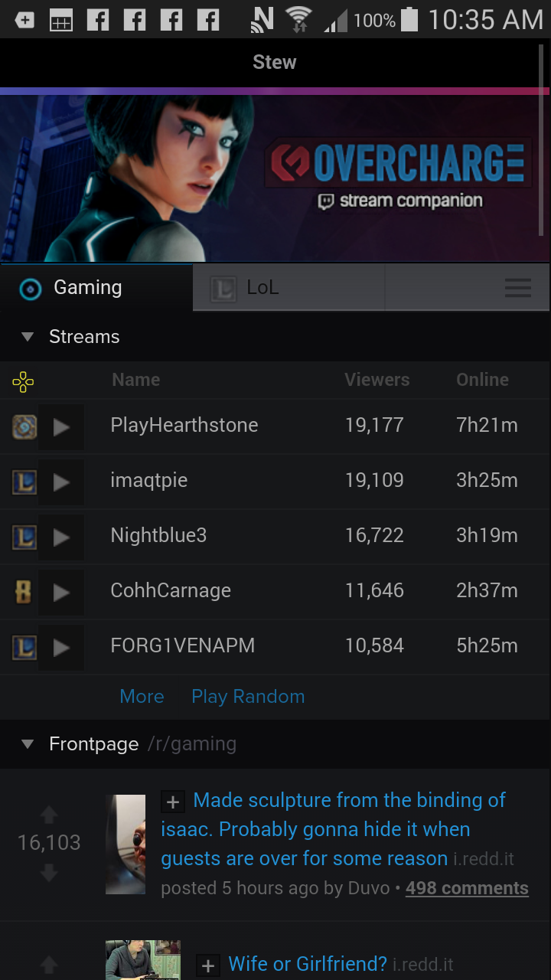Switch to the LoL tab
This screenshot has height=980, width=551.
pos(263,287)
